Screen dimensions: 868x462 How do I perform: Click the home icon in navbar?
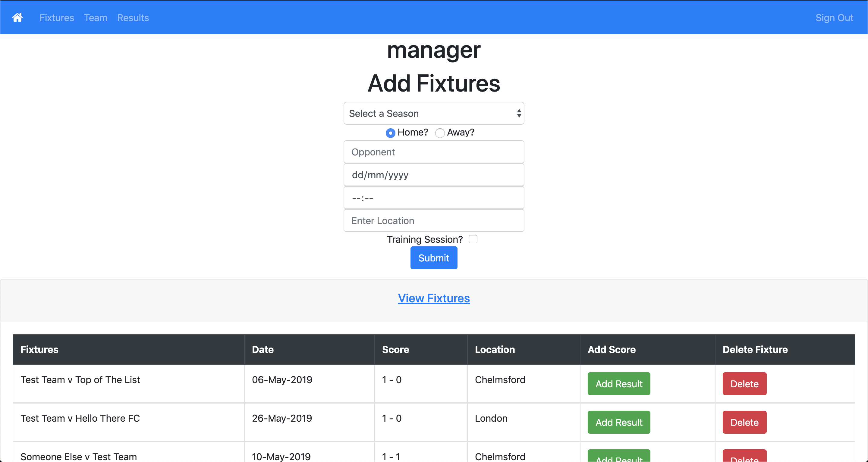(17, 17)
